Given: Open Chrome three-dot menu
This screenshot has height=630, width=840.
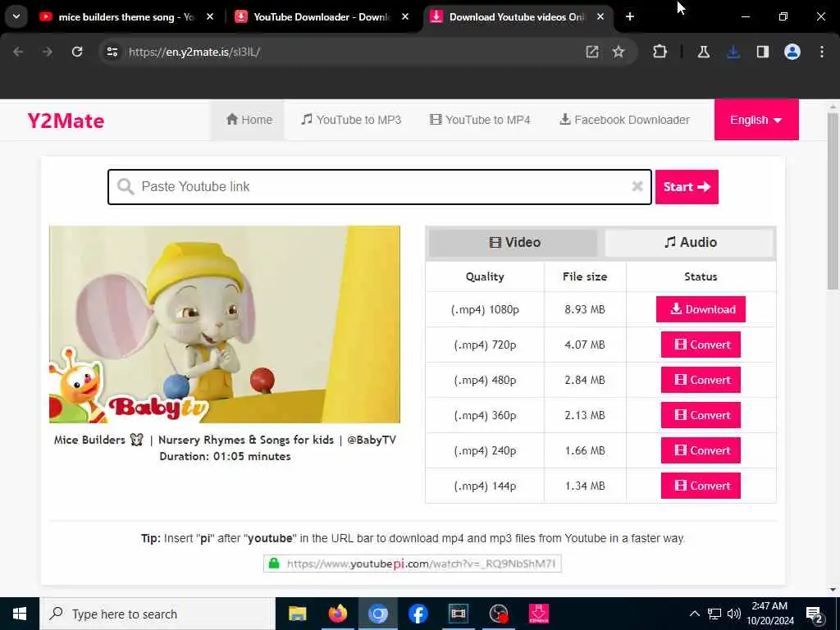Looking at the screenshot, I should (x=821, y=52).
